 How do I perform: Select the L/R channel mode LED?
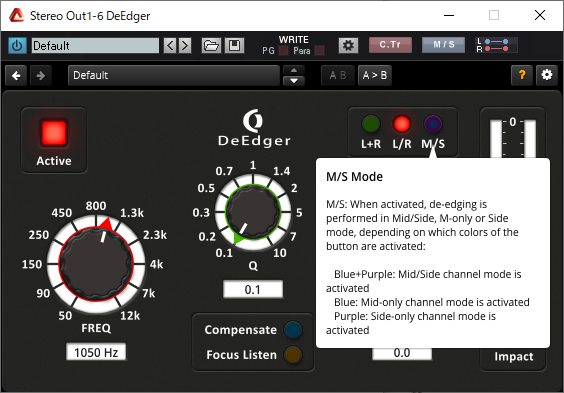click(401, 124)
